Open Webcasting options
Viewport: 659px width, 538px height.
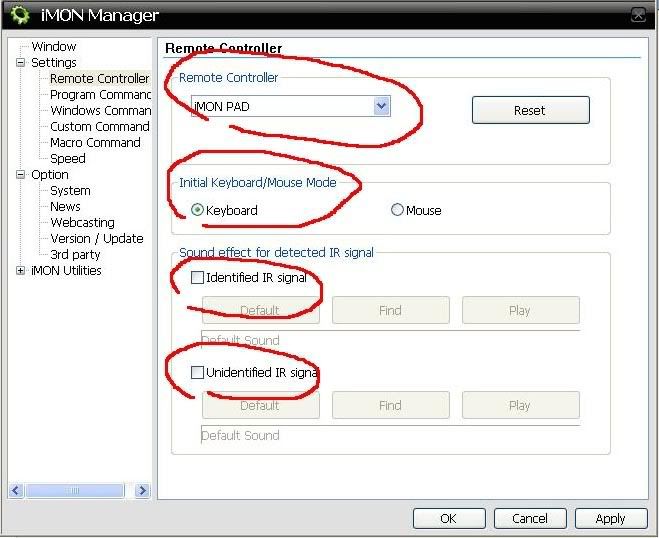82,222
